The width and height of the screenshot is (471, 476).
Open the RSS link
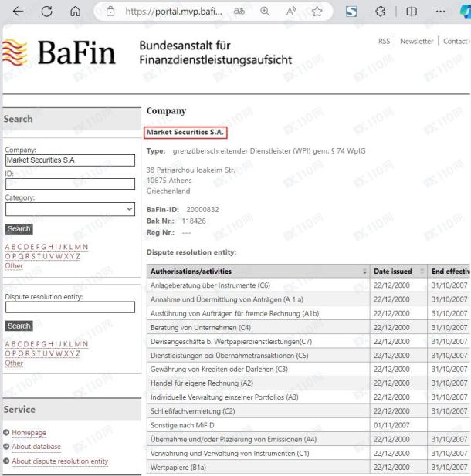[384, 41]
